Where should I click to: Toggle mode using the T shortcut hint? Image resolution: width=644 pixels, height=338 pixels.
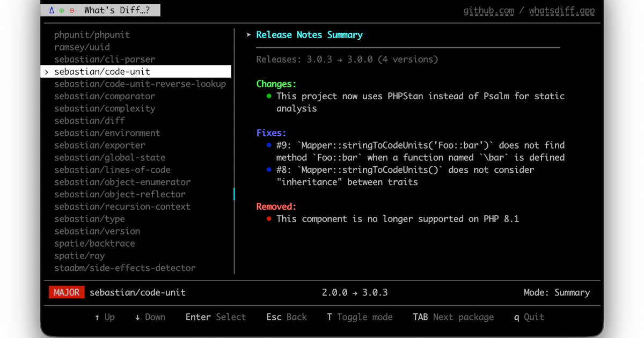point(360,317)
